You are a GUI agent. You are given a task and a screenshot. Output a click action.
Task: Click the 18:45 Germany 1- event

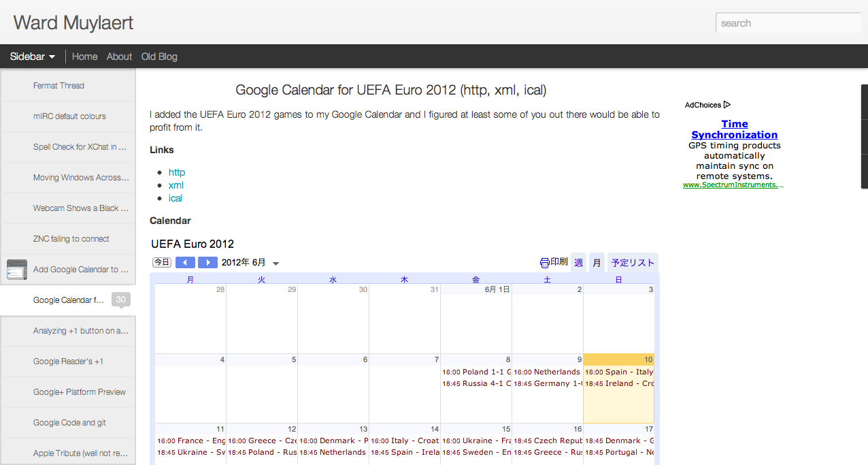[548, 384]
